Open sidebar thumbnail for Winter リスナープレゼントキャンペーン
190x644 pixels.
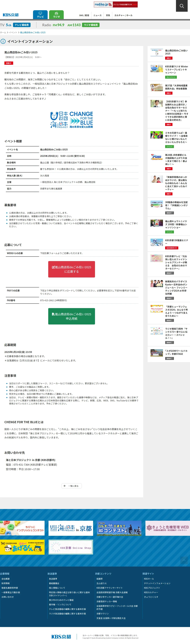pos(157,69)
